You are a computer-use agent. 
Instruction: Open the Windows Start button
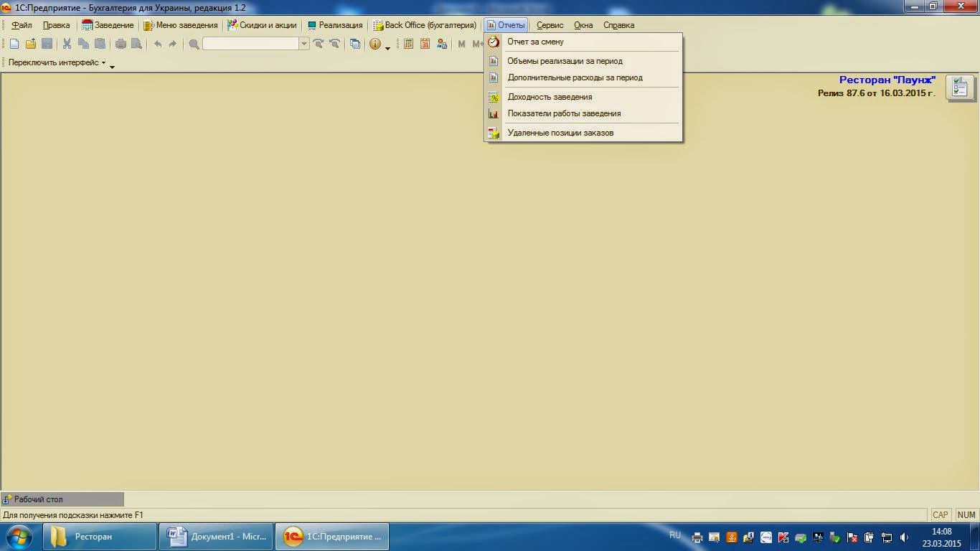pos(19,537)
